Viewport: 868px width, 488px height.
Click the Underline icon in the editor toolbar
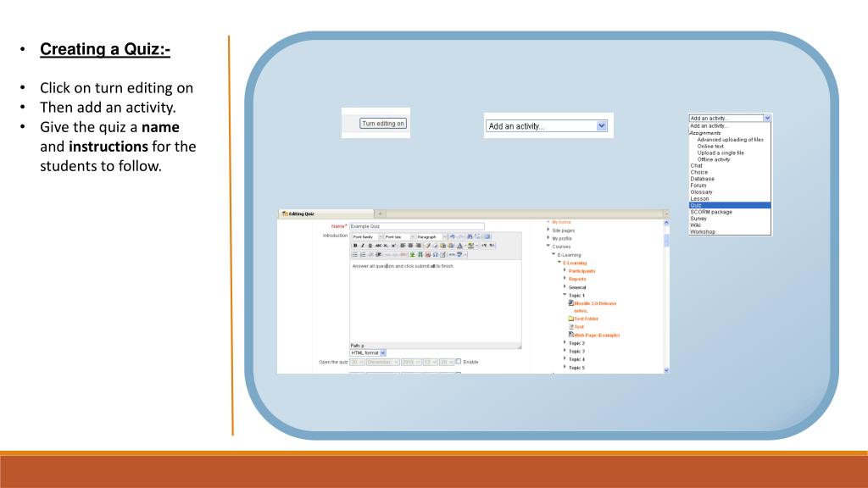[x=370, y=246]
